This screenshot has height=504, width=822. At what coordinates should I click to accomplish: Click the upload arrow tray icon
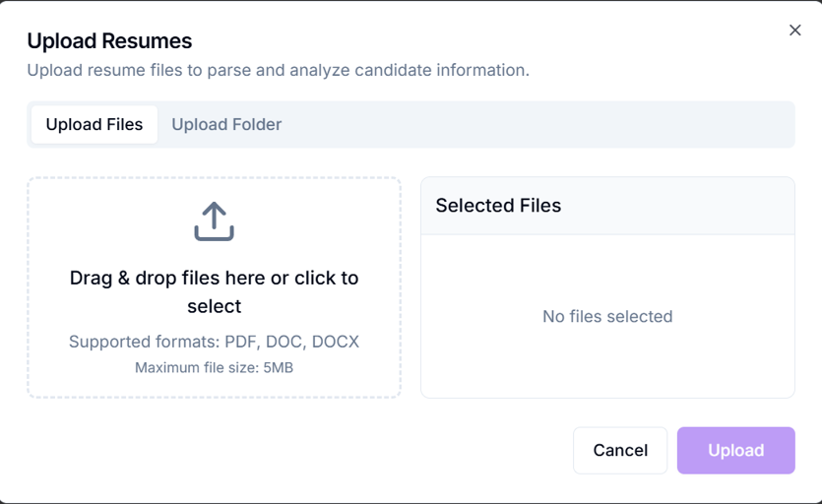pos(214,221)
